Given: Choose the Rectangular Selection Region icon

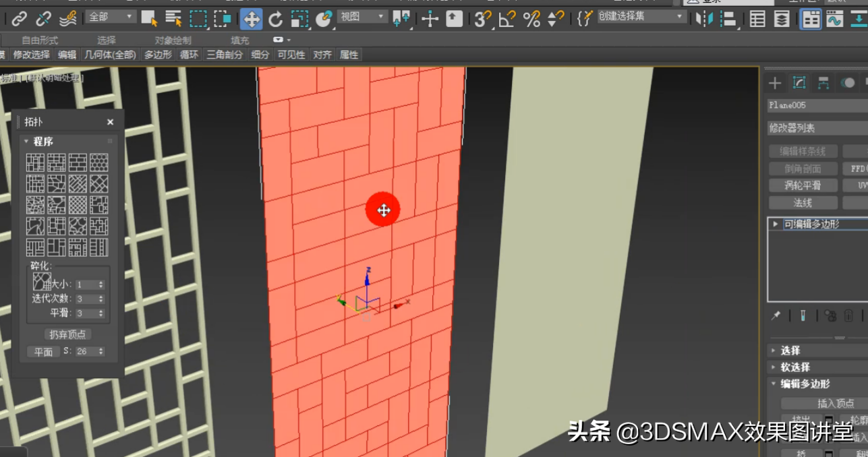Looking at the screenshot, I should tap(198, 19).
